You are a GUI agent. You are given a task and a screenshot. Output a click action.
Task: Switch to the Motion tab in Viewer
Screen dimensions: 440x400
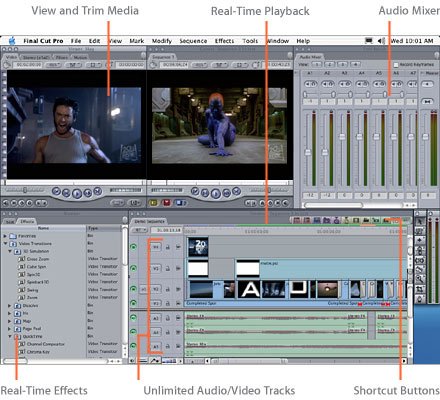(x=80, y=57)
